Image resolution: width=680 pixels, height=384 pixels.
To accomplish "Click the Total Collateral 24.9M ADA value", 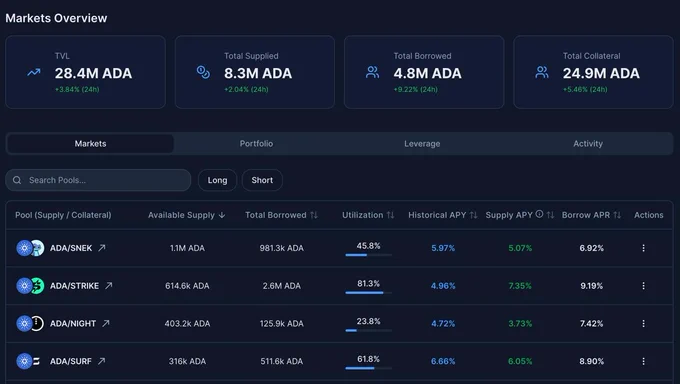I will [601, 73].
